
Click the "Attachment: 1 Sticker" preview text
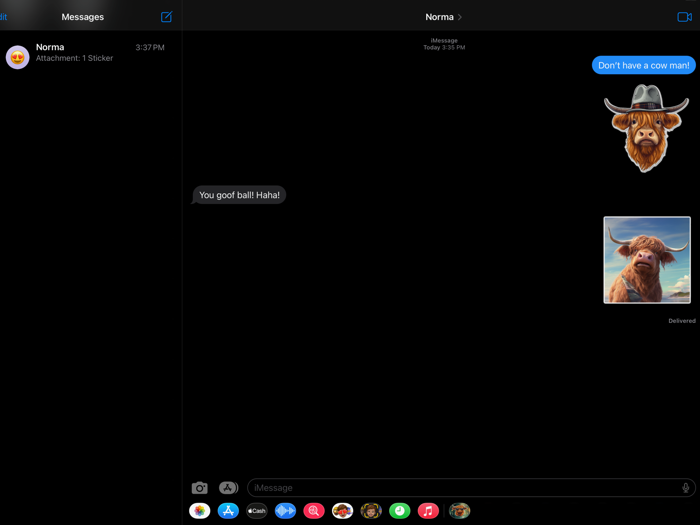[x=75, y=58]
